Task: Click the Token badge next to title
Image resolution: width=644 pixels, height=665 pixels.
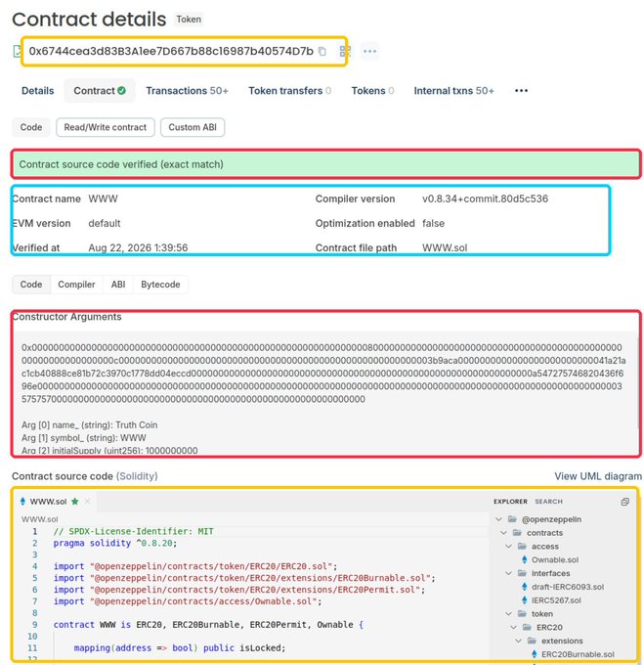Action: (189, 20)
